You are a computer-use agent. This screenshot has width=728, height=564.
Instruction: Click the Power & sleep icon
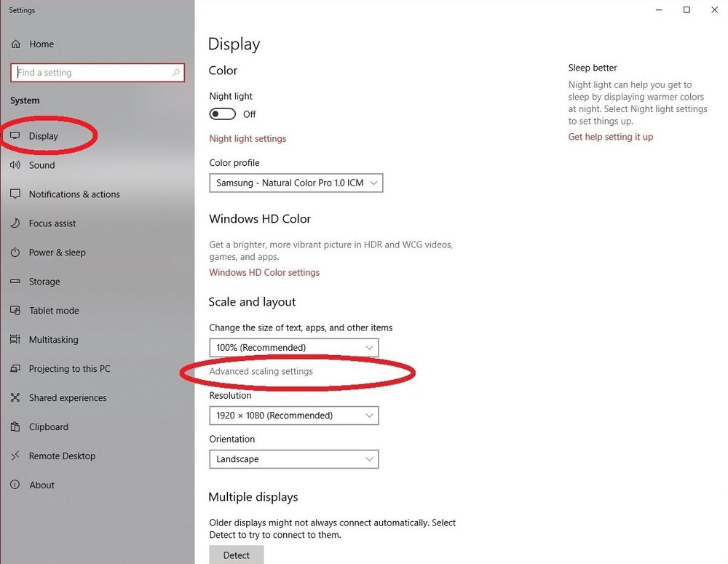point(15,253)
